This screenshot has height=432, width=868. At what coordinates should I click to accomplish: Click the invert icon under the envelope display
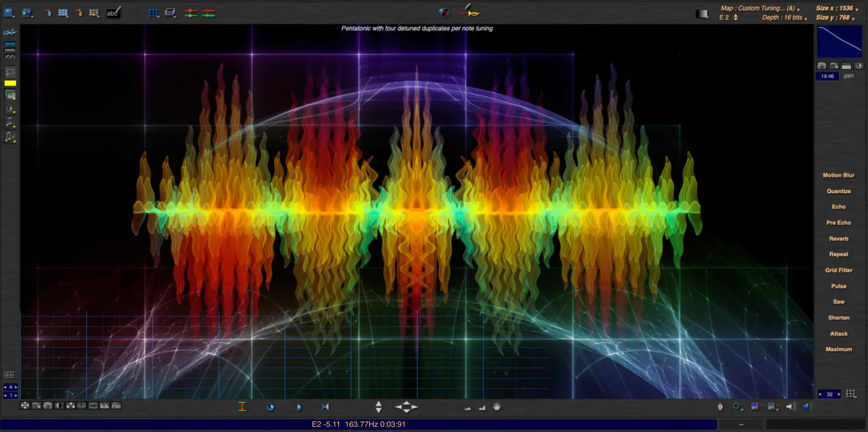point(858,66)
